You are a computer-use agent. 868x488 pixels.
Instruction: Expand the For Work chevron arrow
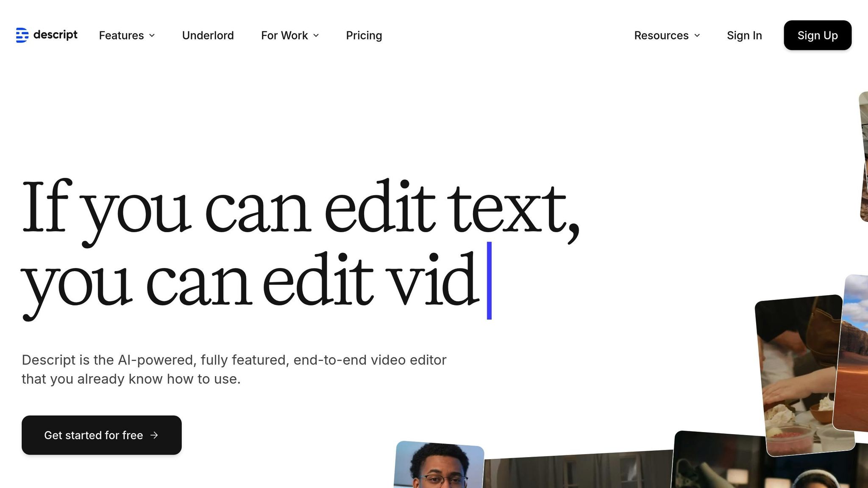(x=316, y=36)
